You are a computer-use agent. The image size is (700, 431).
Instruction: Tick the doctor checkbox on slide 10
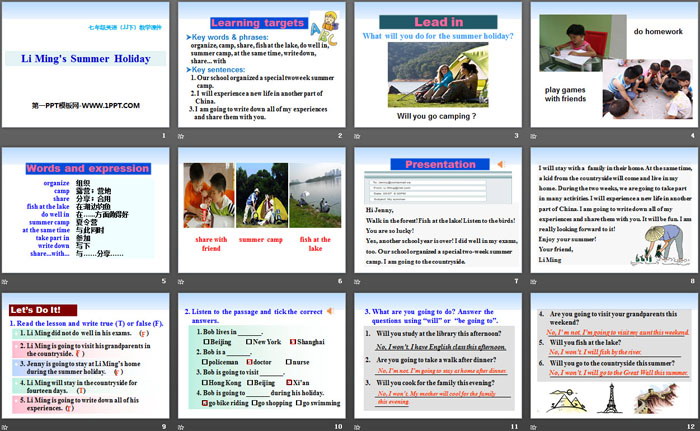pyautogui.click(x=250, y=362)
